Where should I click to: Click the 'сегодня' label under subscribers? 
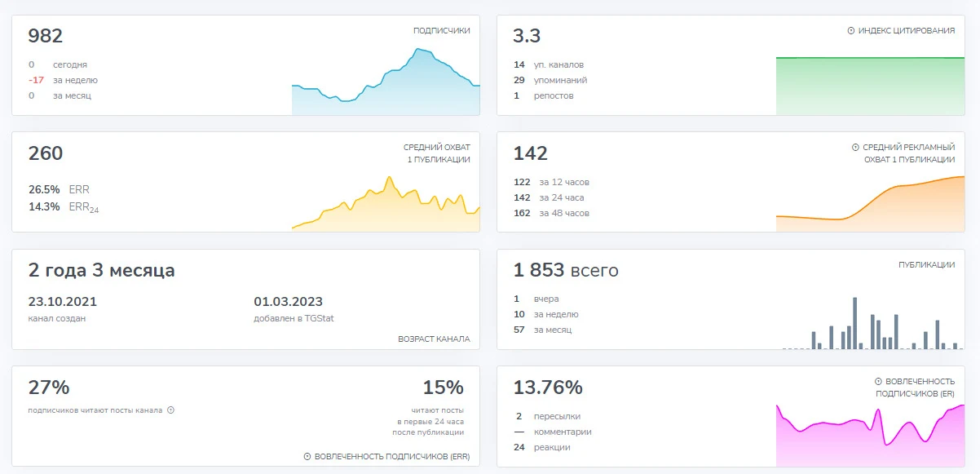70,64
